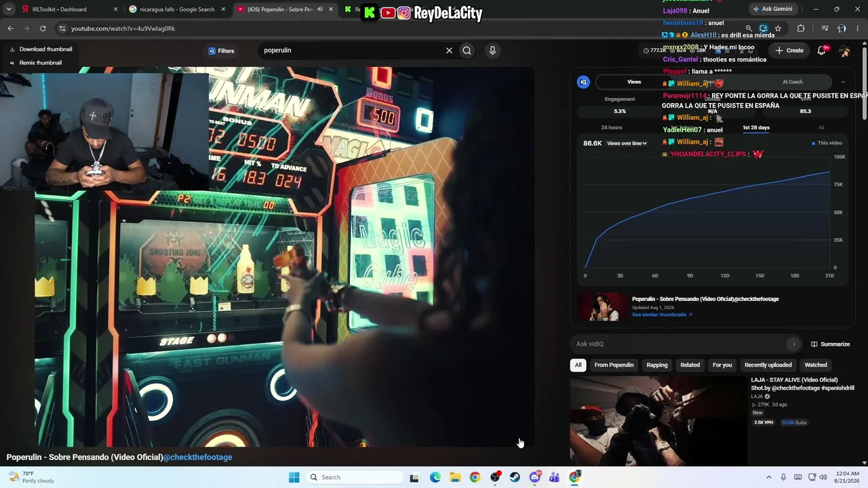Screen dimensions: 868x488
Task: Open the Windows Start menu
Action: [294, 477]
